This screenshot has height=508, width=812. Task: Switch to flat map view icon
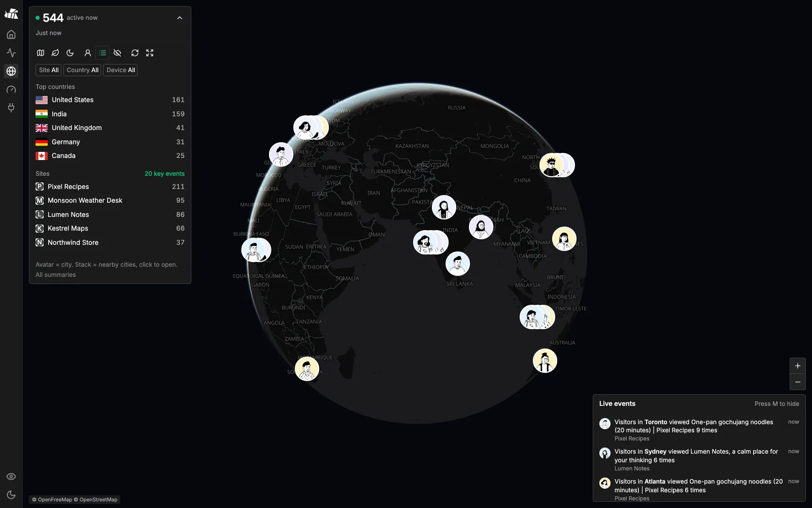tap(41, 53)
